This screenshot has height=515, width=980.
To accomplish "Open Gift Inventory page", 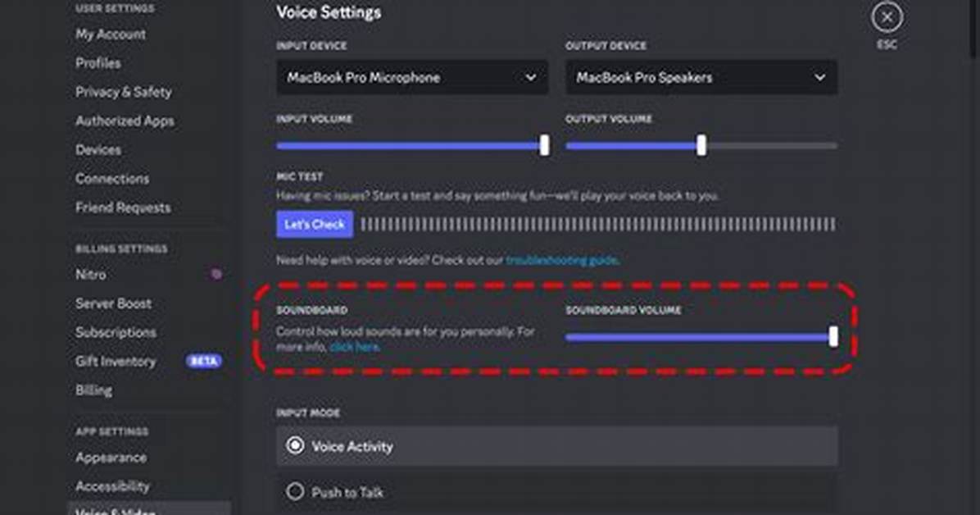I will click(116, 361).
